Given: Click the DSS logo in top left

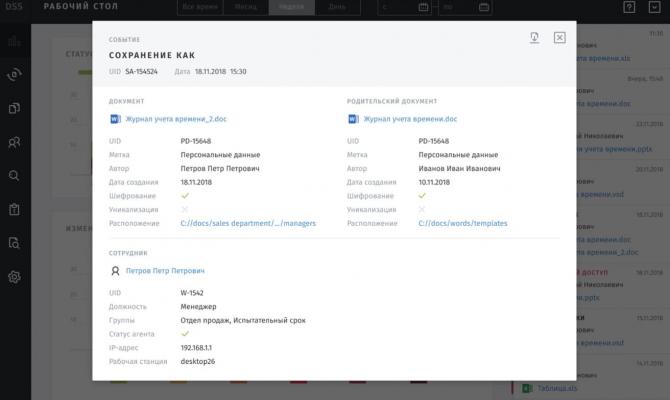Looking at the screenshot, I should coord(14,6).
